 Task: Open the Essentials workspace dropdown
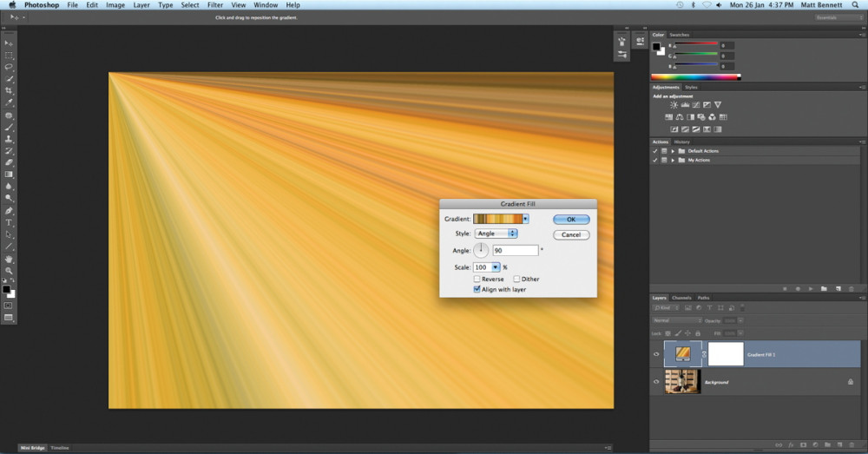(x=839, y=17)
